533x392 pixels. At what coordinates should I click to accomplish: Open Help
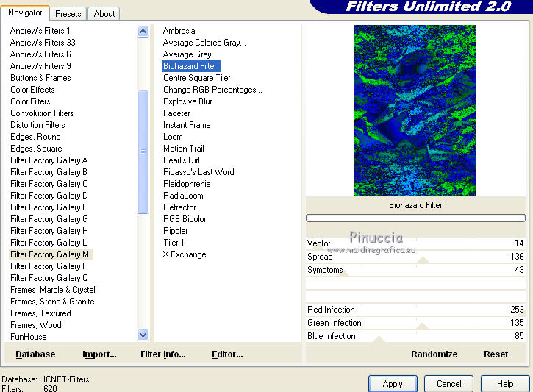coord(505,384)
